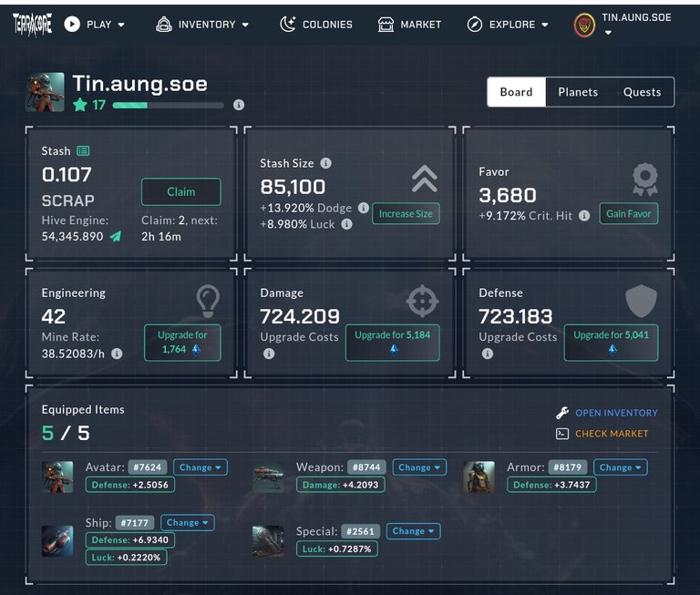The height and width of the screenshot is (595, 700).
Task: Click the level 17 star icon
Action: tap(80, 105)
